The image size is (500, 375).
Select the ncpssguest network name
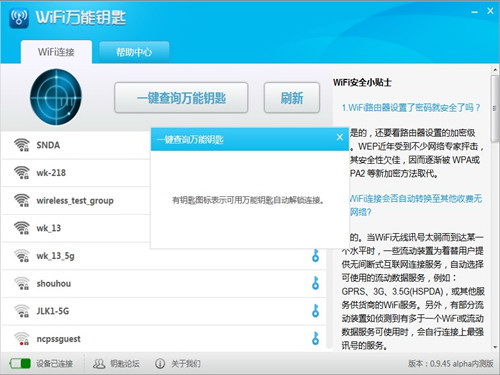[58, 339]
